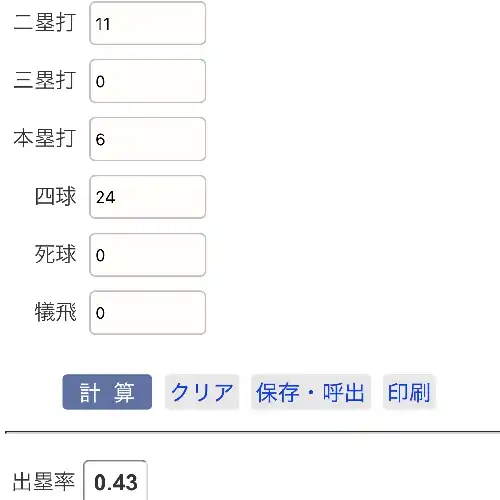The width and height of the screenshot is (500, 500).
Task: Click the 四球 label
Action: click(x=55, y=196)
